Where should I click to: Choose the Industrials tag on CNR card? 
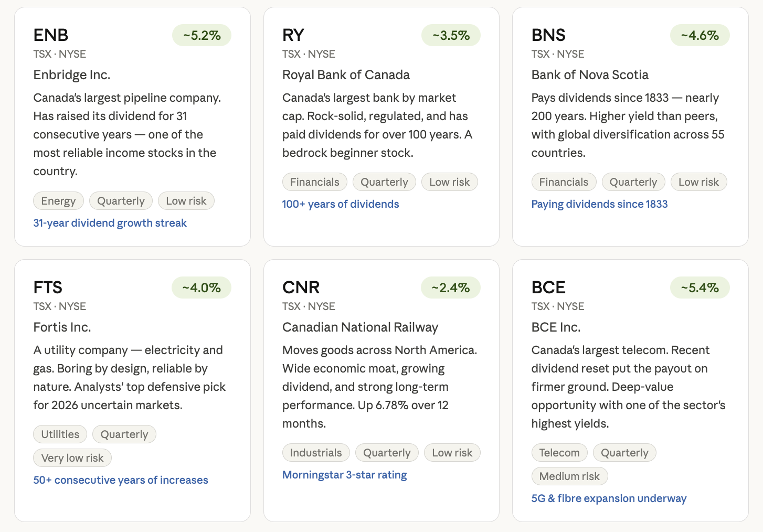pos(316,453)
